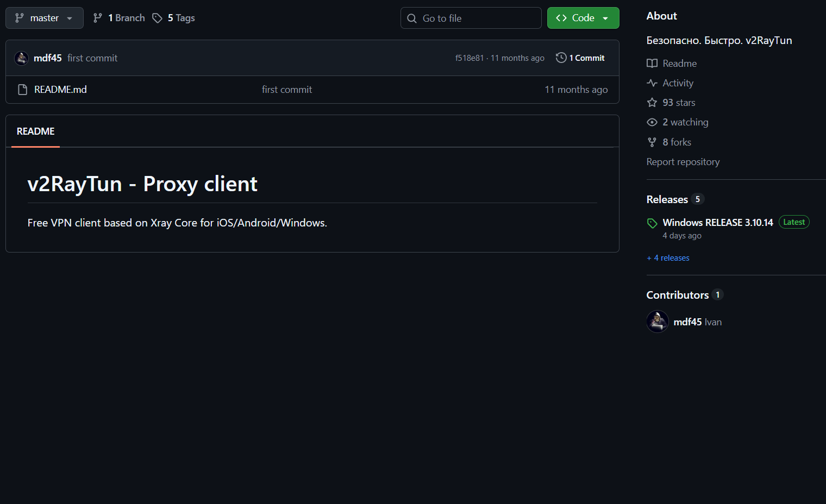The width and height of the screenshot is (826, 504).
Task: Open first commit link in README.md row
Action: [287, 90]
